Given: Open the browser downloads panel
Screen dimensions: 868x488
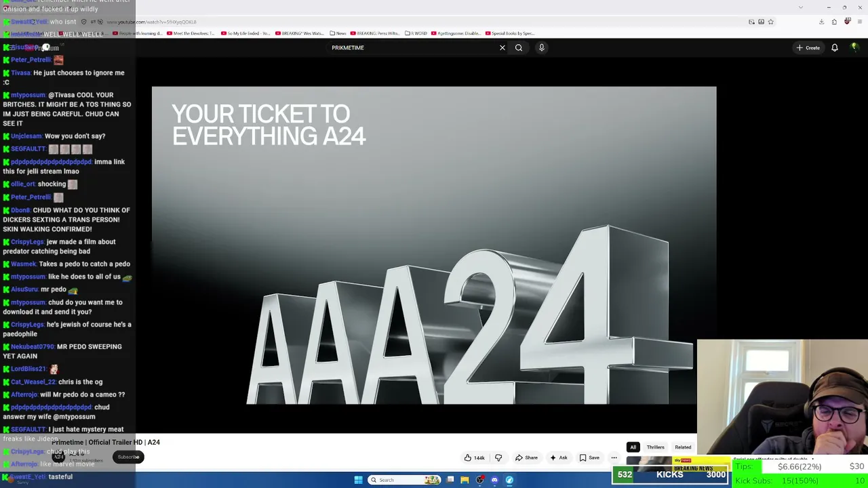Looking at the screenshot, I should click(x=821, y=22).
